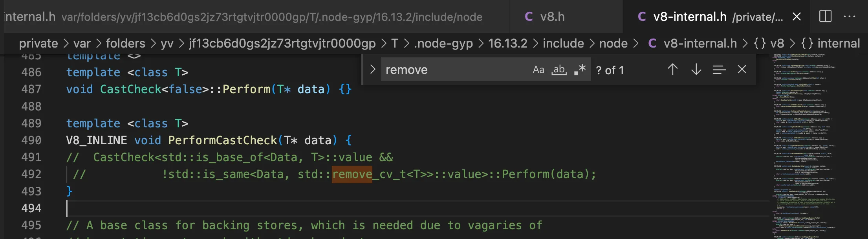868x239 pixels.
Task: Close the find widget
Action: [x=742, y=70]
